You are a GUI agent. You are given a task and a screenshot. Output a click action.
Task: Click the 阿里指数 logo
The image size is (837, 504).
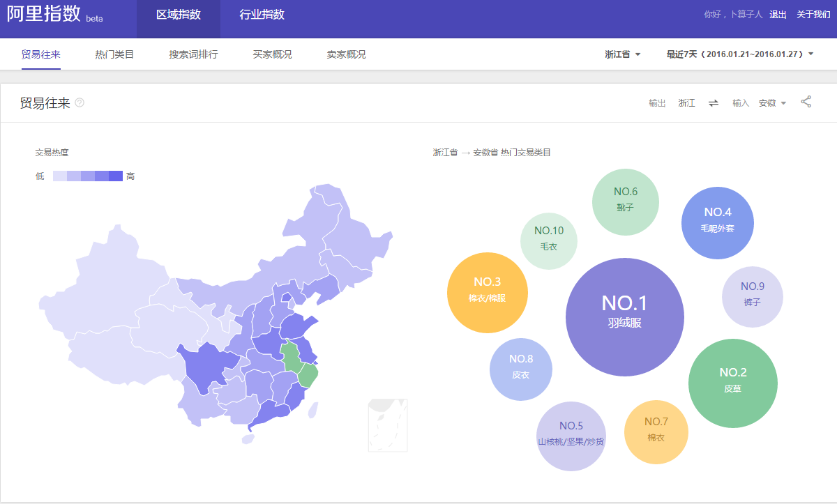click(x=45, y=15)
